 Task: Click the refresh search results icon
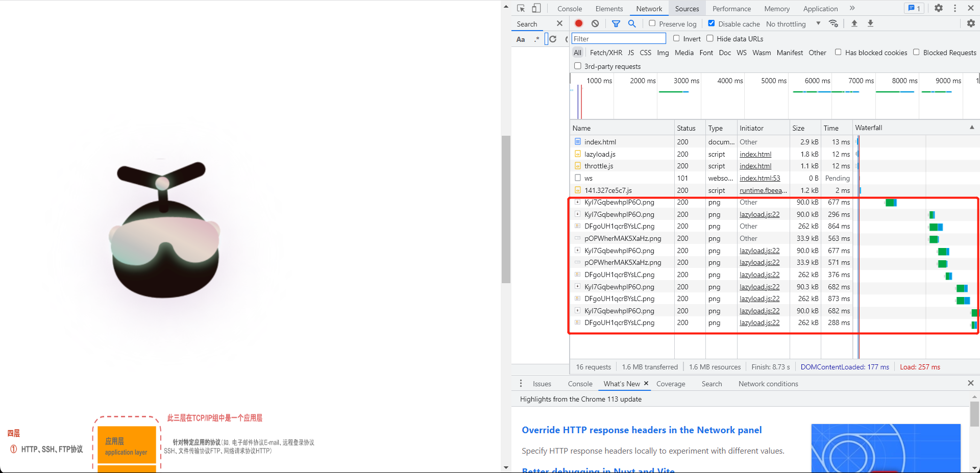point(553,39)
